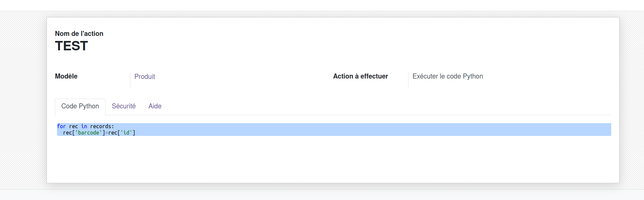Place cursor on the 'for' keyword
Image resolution: width=644 pixels, height=200 pixels.
point(61,127)
